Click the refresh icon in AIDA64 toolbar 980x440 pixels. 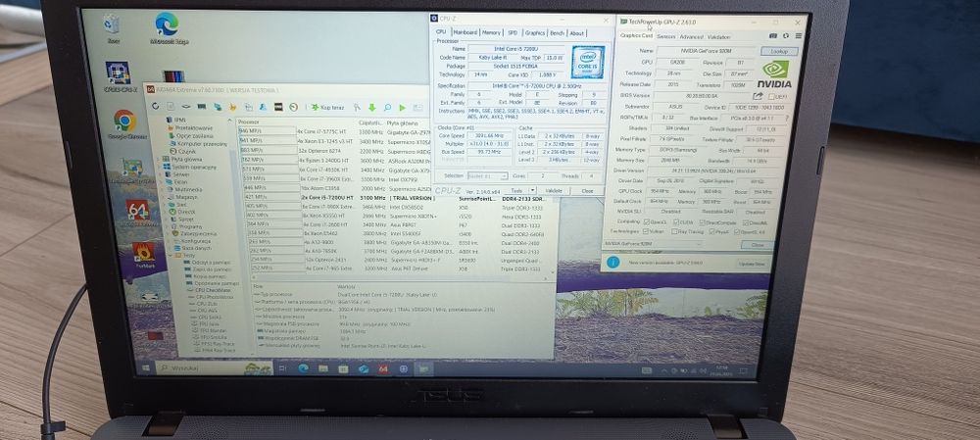155,106
